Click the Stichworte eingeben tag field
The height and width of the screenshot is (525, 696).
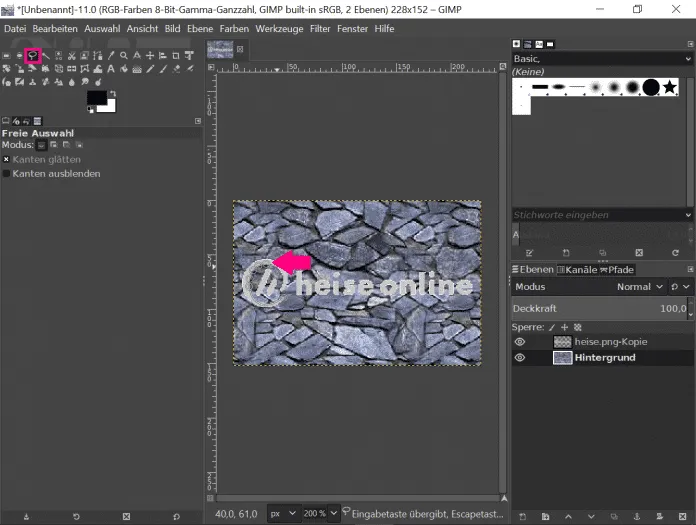pos(597,215)
